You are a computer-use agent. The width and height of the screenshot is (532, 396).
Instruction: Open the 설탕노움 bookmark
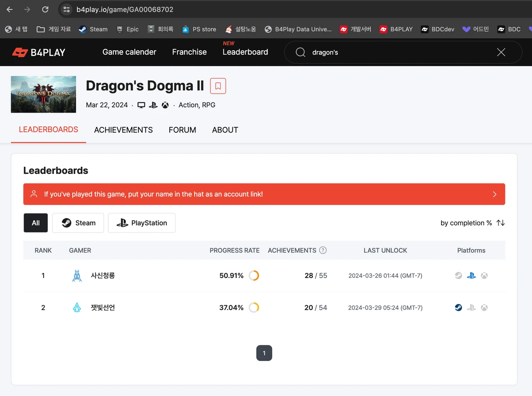click(x=241, y=29)
